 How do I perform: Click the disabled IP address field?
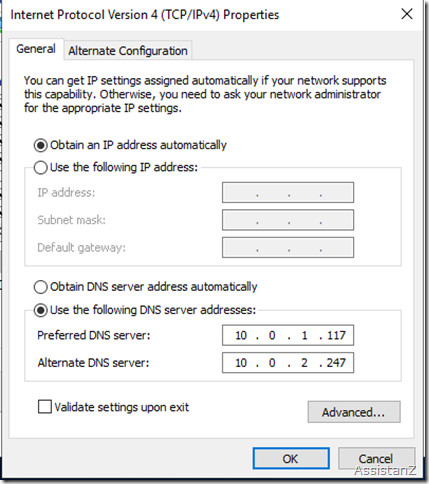288,192
